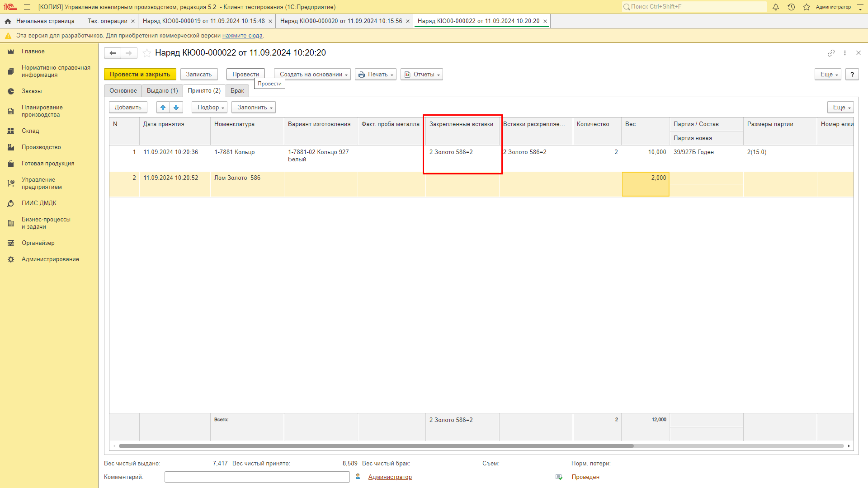Viewport: 868px width, 488px height.
Task: Open Заказы section
Action: 32,91
